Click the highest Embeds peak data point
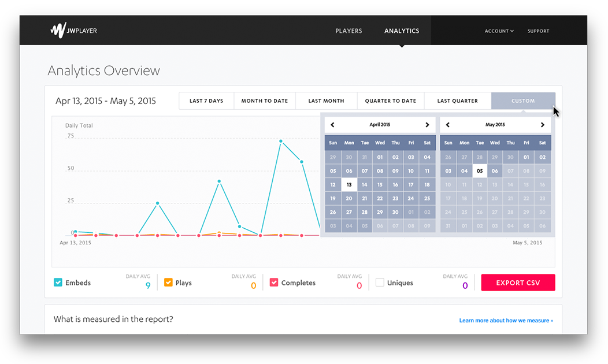This screenshot has width=608, height=364. coord(281,141)
